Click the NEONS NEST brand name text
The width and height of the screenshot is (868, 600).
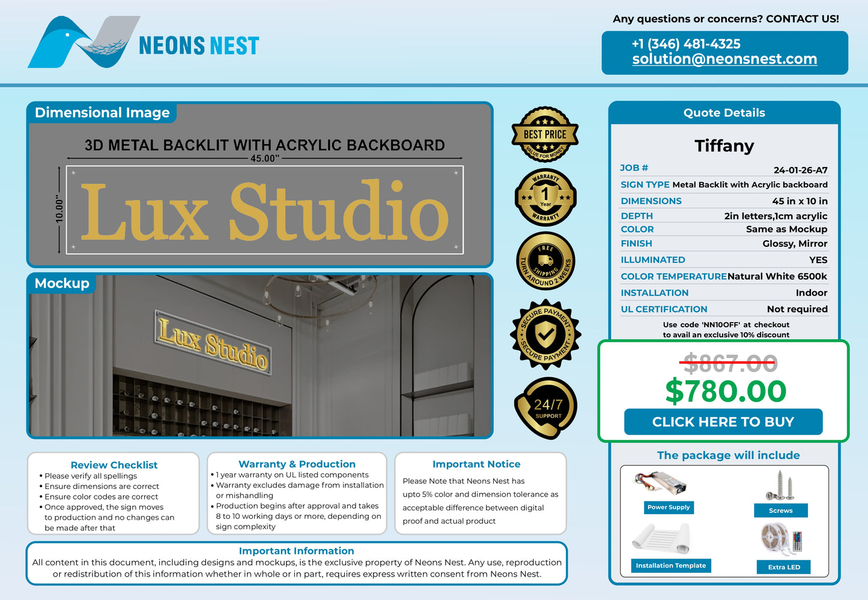coord(199,46)
